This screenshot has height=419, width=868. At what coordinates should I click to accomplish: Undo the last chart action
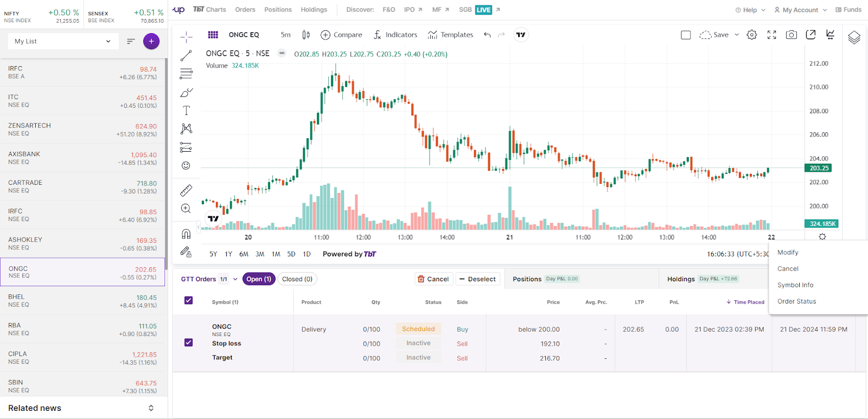487,35
